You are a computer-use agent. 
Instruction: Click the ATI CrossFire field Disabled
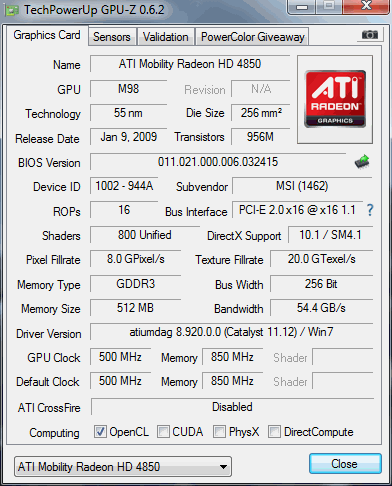[232, 407]
